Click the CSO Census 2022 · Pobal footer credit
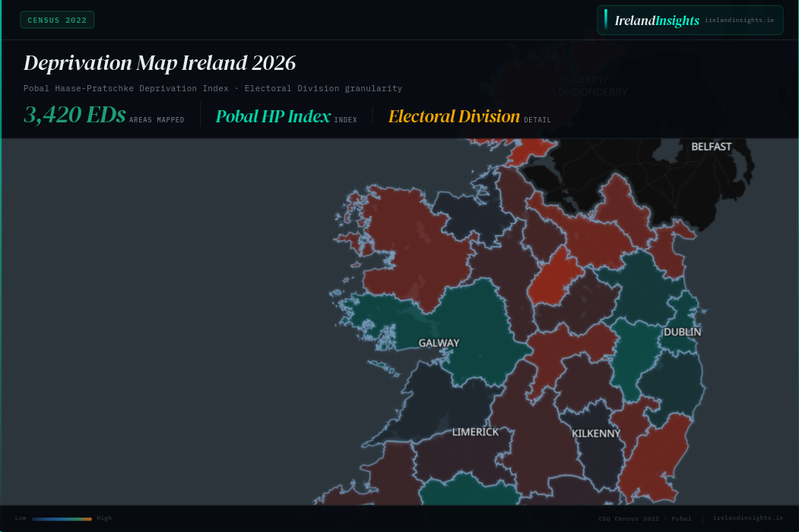 pos(645,519)
